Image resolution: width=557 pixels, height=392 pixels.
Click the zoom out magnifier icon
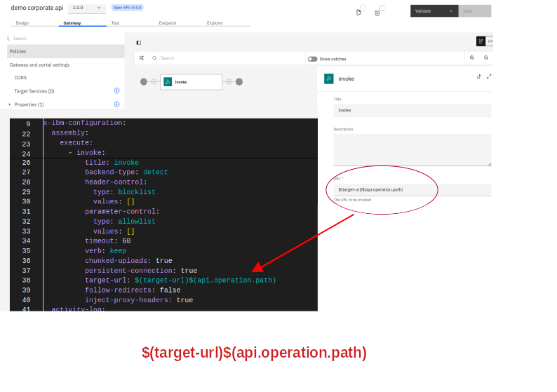pyautogui.click(x=486, y=58)
